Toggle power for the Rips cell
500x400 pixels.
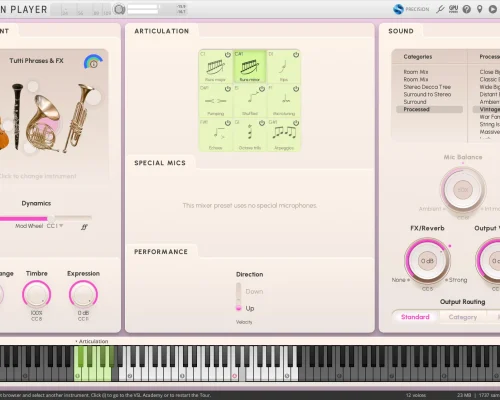(296, 55)
